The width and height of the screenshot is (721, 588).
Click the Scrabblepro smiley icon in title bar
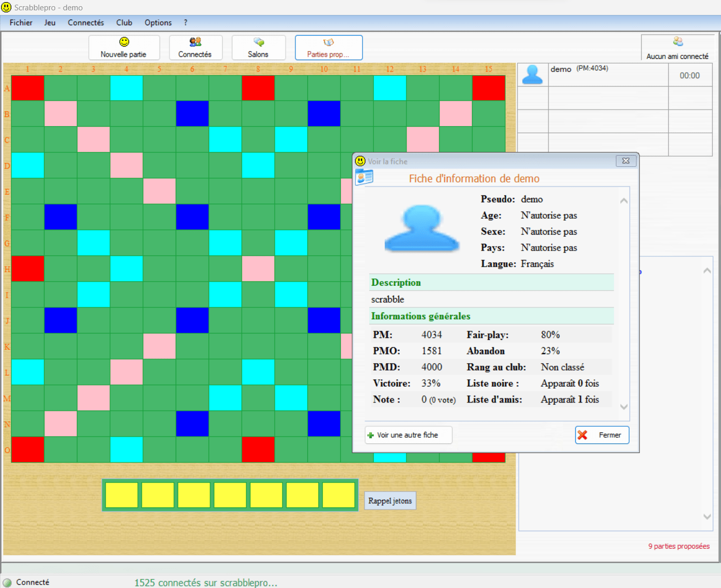7,7
